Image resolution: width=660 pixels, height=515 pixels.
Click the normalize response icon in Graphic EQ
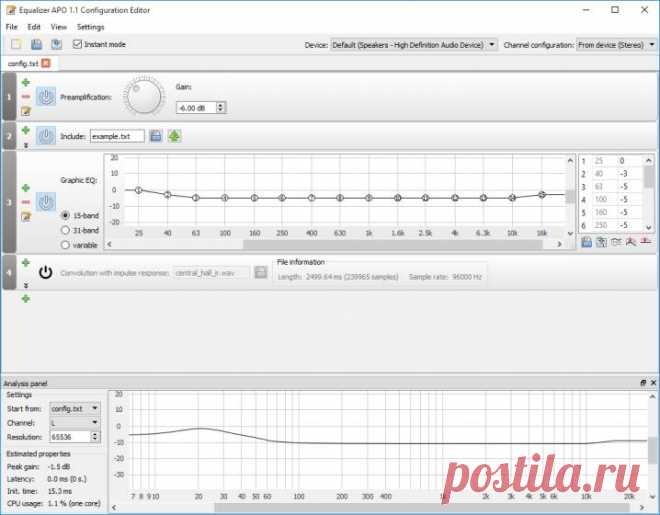click(x=631, y=242)
